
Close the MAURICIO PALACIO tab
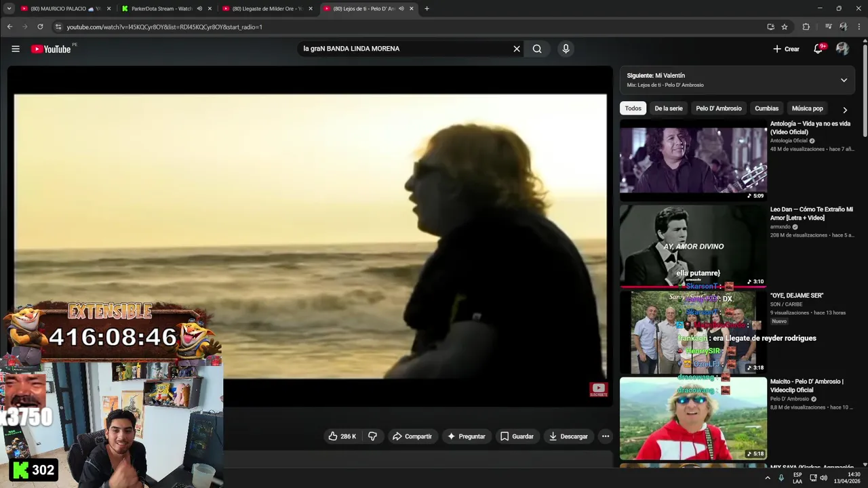[108, 9]
